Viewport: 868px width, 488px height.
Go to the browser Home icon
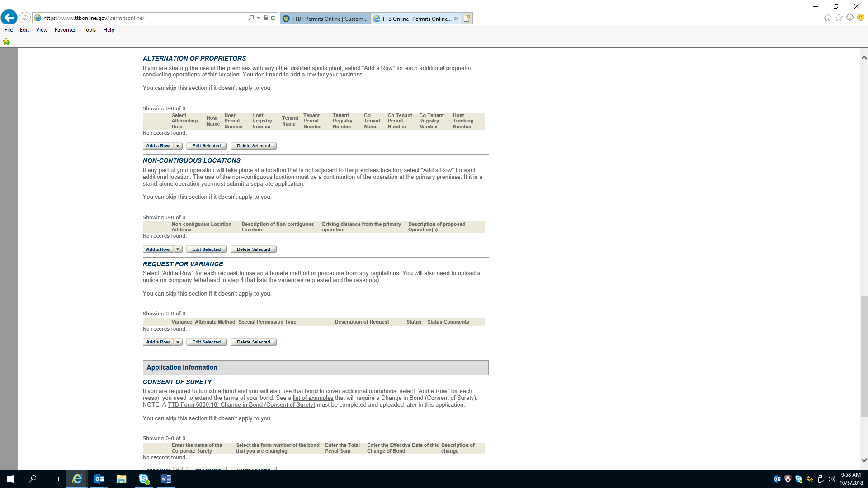827,18
